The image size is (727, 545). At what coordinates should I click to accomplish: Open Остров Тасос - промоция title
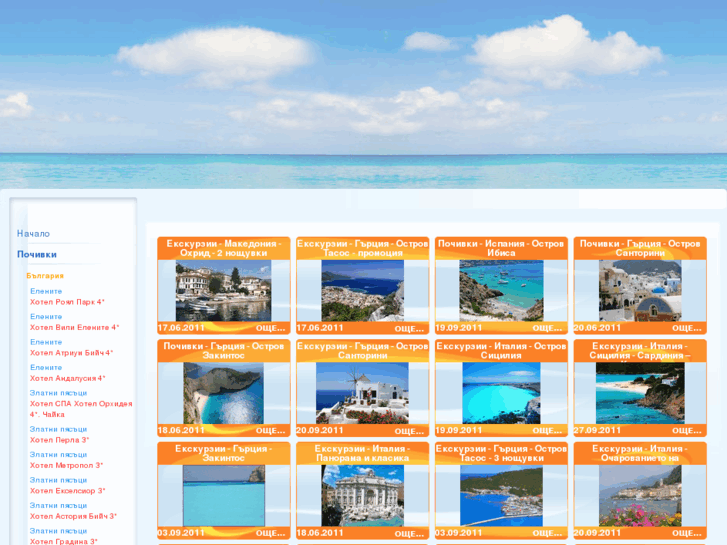pyautogui.click(x=363, y=248)
